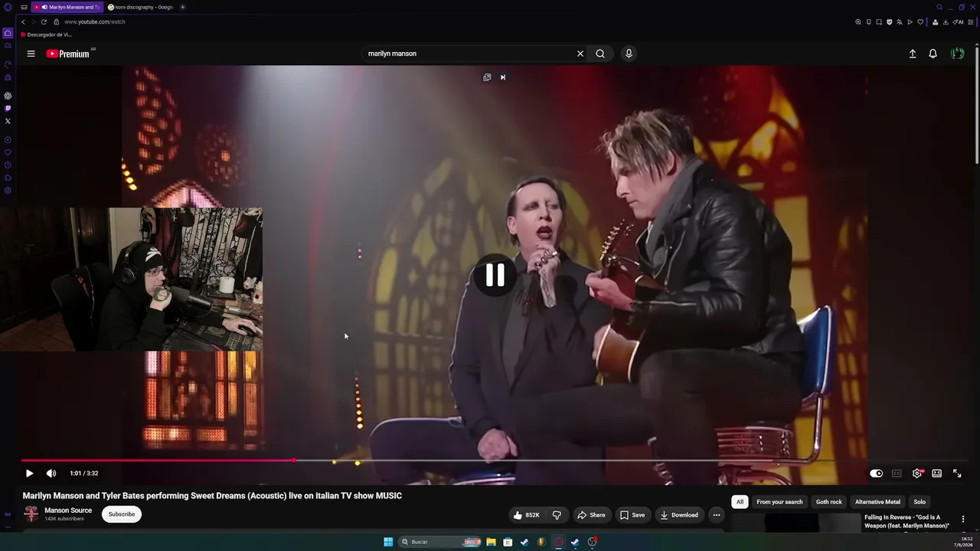Select the From your search chip
The image size is (980, 551).
(779, 502)
